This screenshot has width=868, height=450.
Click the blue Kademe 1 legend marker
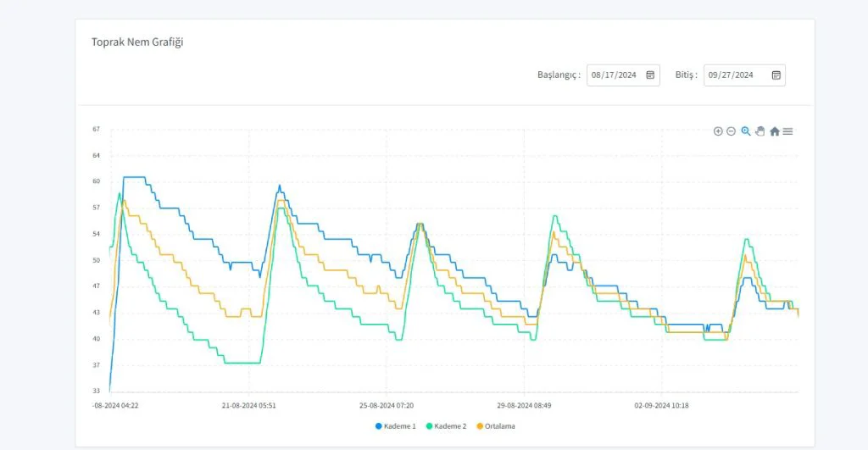379,426
